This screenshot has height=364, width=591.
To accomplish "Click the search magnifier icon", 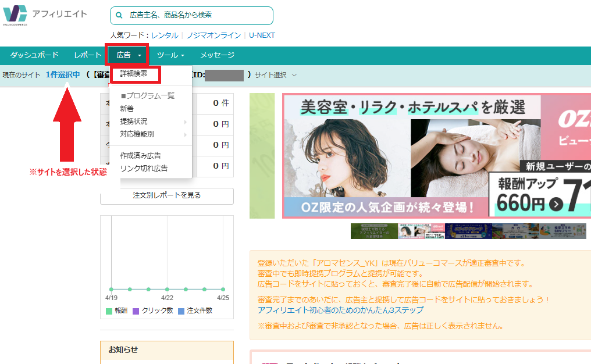I will click(x=120, y=15).
